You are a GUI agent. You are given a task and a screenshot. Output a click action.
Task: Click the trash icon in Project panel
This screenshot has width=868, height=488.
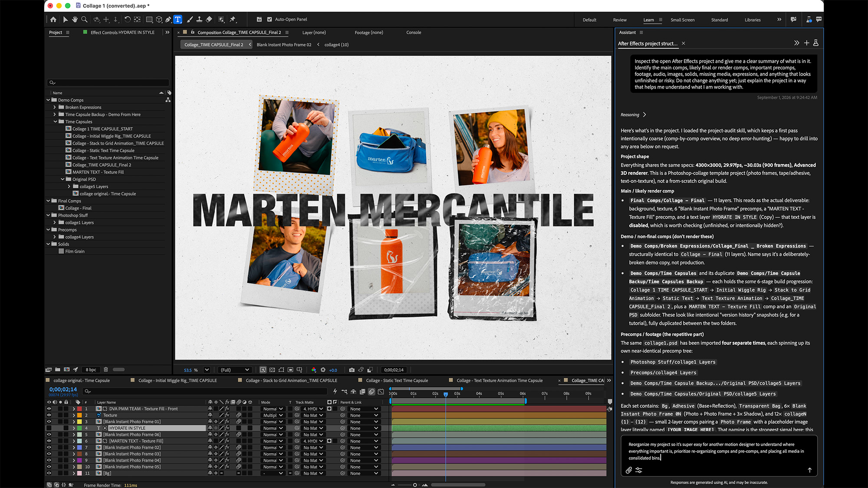[x=105, y=370]
